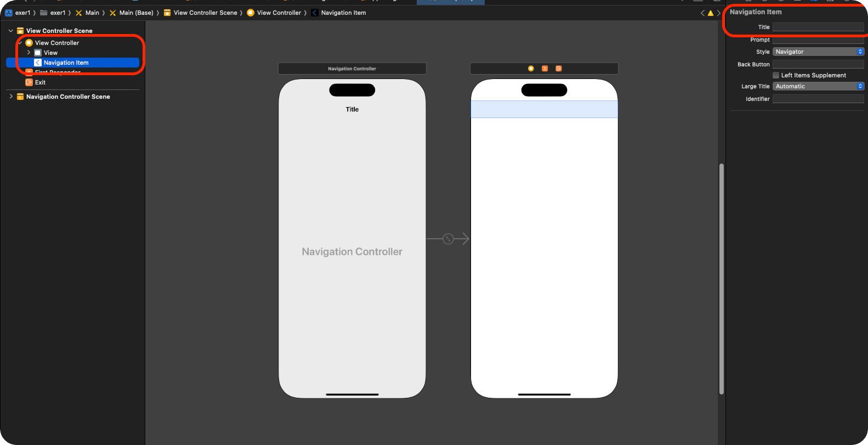Go to the next issue with the right arrow
The height and width of the screenshot is (445, 868).
719,13
